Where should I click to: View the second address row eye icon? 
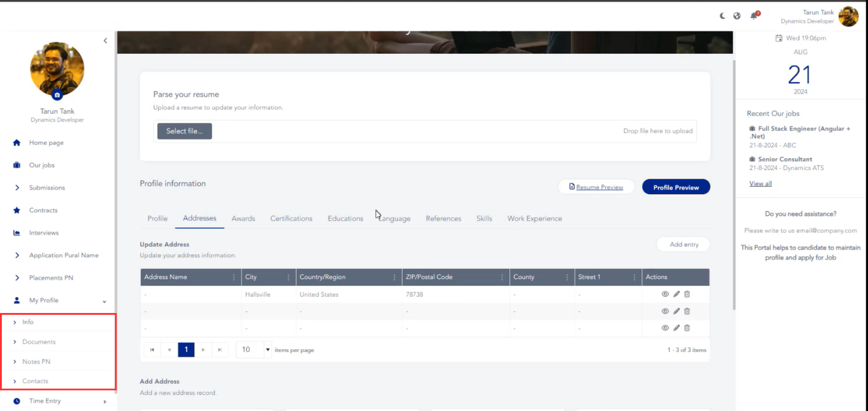665,311
